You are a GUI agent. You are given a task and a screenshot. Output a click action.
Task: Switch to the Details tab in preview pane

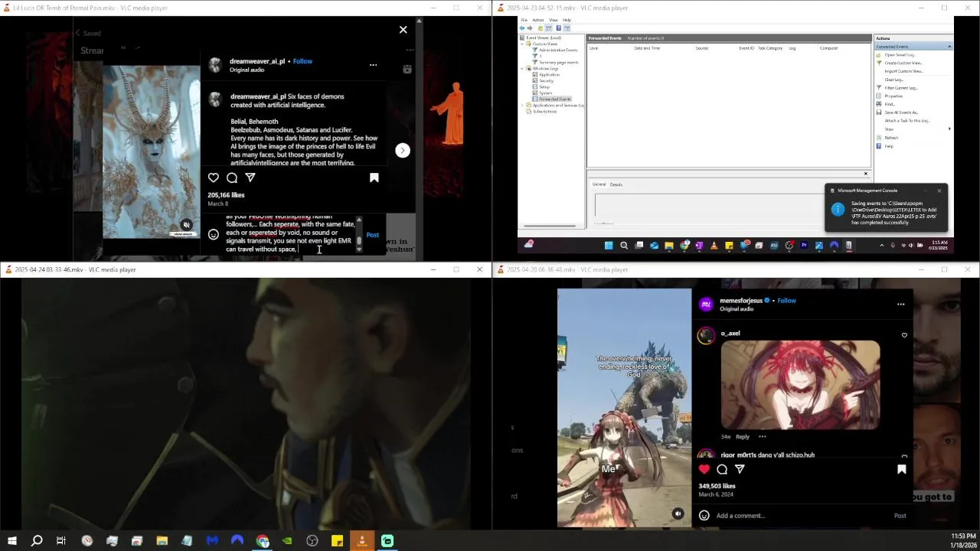click(616, 184)
